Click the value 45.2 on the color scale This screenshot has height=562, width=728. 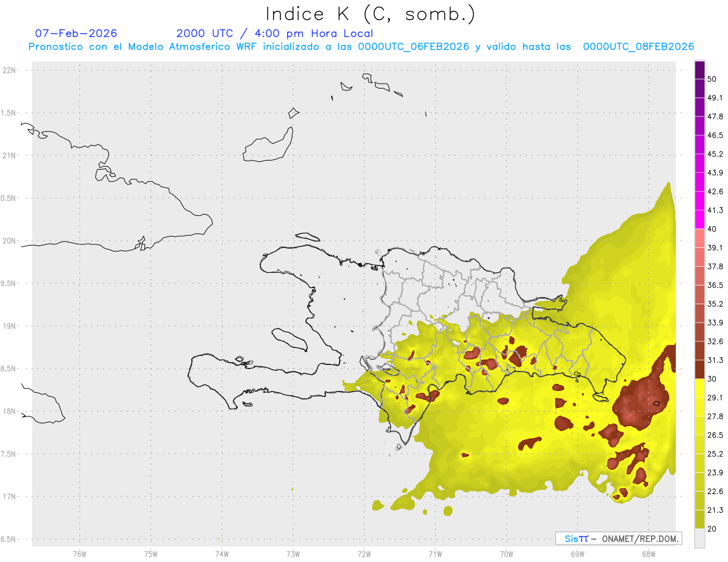(x=715, y=154)
